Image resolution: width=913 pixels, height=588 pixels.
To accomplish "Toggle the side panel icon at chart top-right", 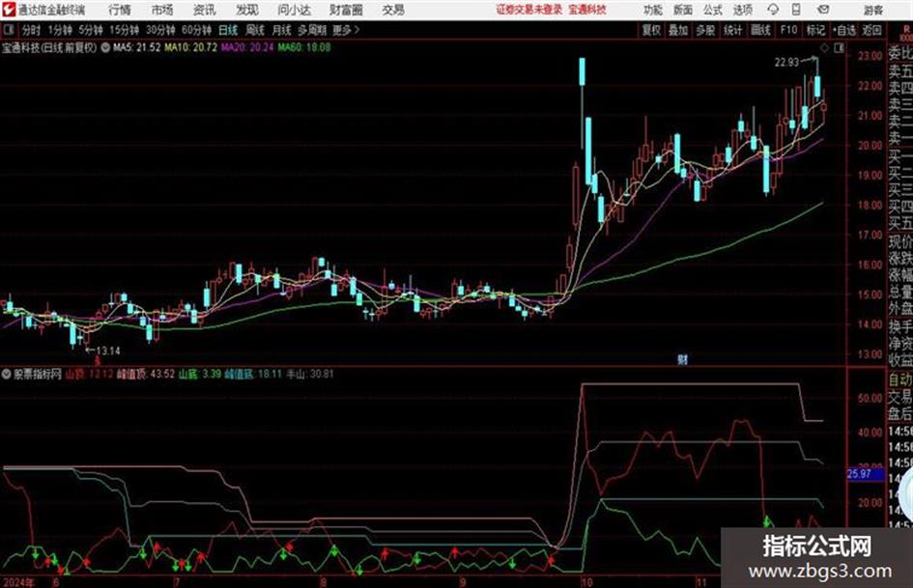I will [839, 48].
